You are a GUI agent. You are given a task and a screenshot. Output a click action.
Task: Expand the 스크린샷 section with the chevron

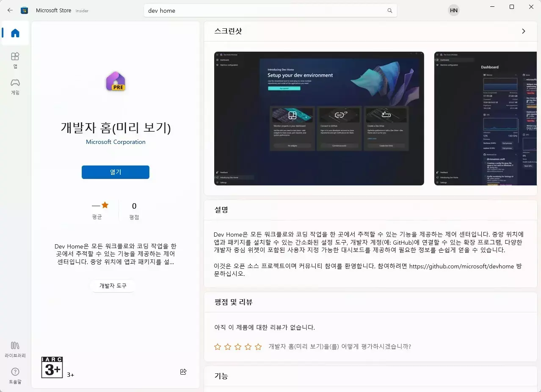coord(523,31)
